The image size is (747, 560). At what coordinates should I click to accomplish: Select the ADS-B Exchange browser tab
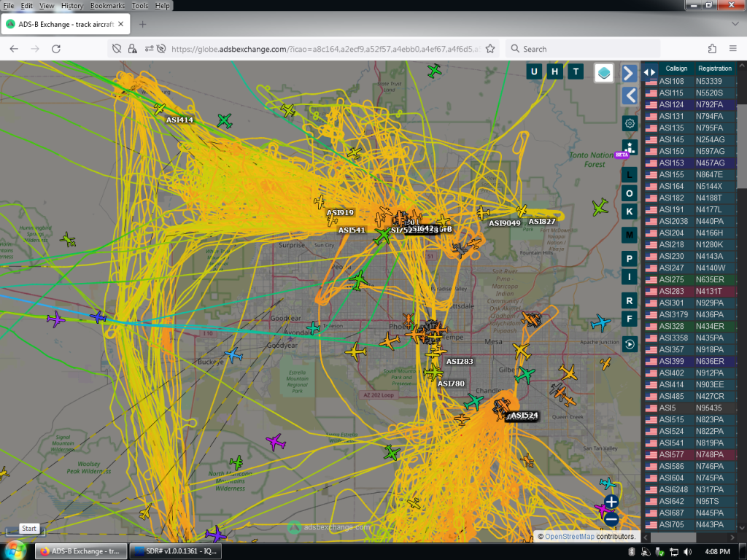click(x=64, y=24)
